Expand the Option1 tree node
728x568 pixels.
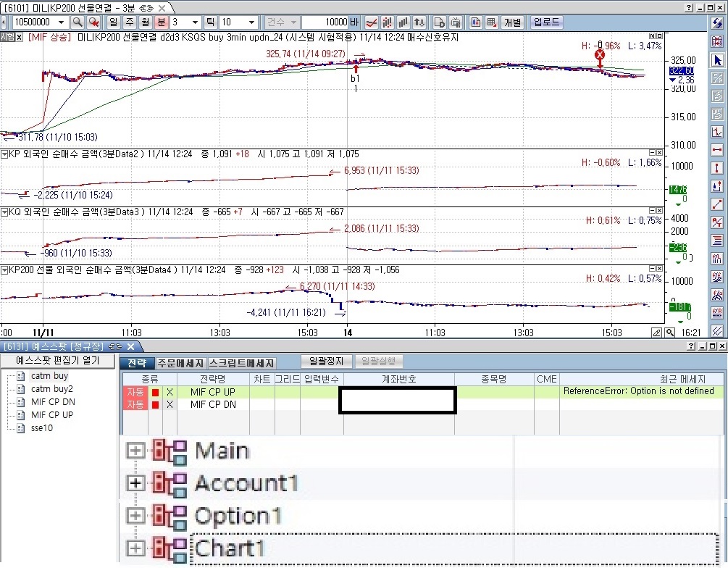point(135,515)
